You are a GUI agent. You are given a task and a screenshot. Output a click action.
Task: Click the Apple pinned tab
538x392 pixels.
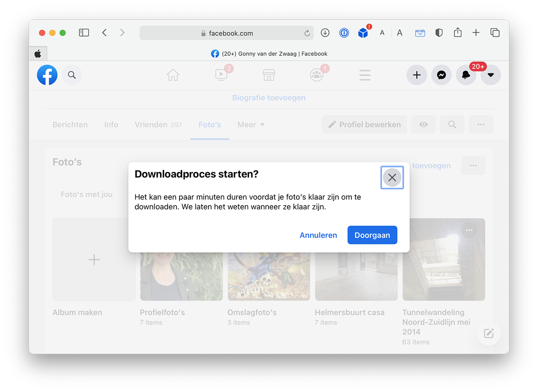(38, 53)
